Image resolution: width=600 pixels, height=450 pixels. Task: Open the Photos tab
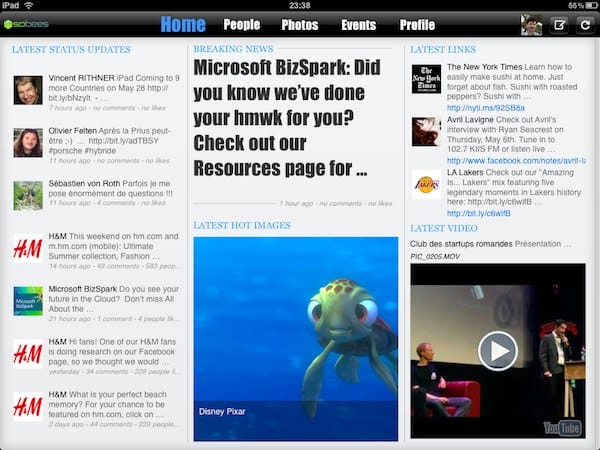(x=299, y=25)
